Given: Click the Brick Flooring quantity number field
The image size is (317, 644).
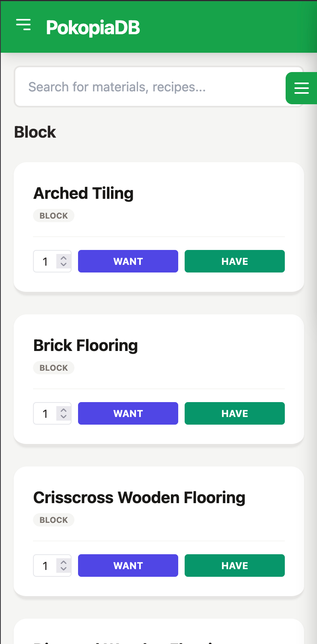Looking at the screenshot, I should pyautogui.click(x=45, y=414).
